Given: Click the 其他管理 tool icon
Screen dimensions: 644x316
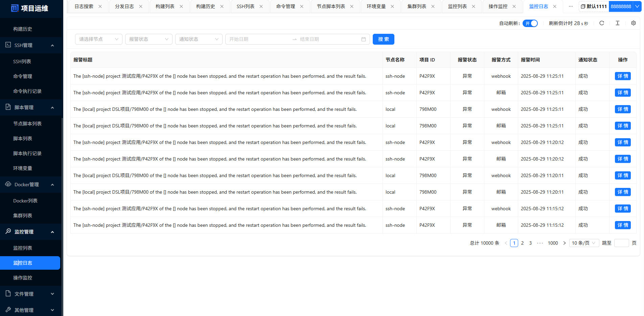Looking at the screenshot, I should click(x=8, y=310).
